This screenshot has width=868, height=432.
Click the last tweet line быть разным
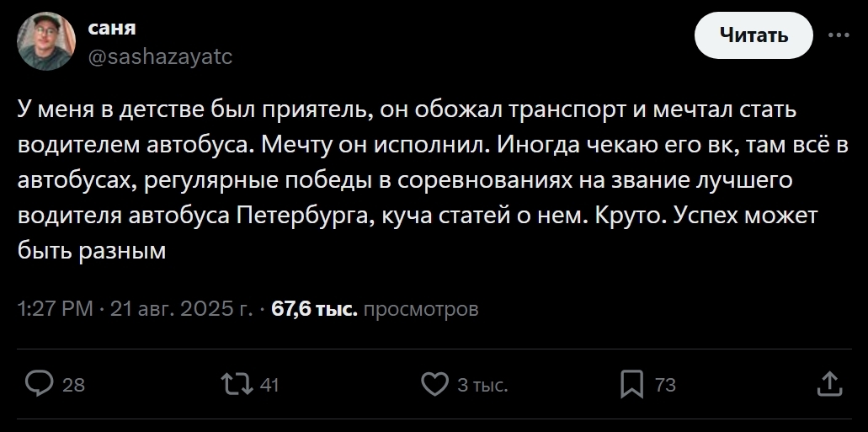point(92,252)
